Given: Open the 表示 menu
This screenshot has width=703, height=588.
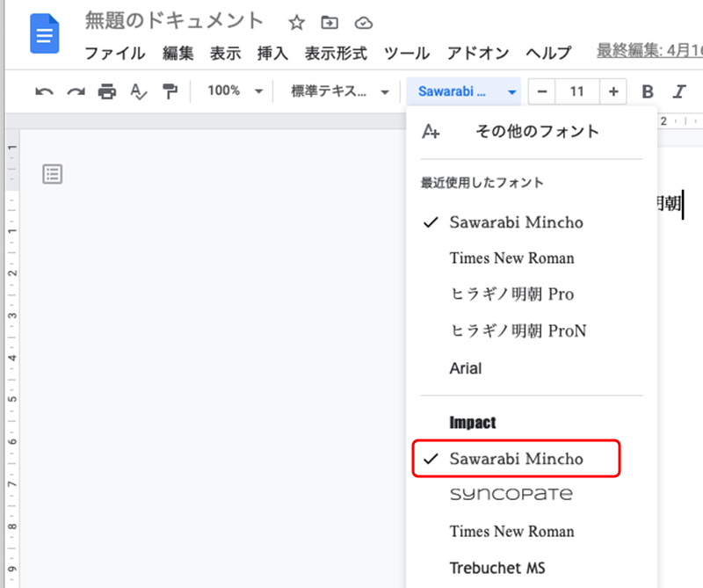Looking at the screenshot, I should [x=225, y=54].
